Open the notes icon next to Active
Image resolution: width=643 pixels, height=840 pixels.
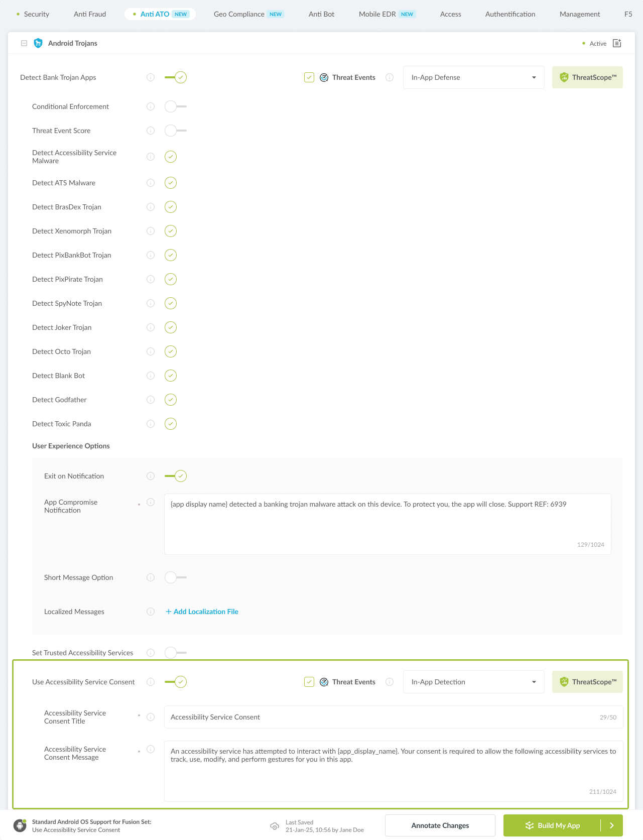(x=617, y=43)
